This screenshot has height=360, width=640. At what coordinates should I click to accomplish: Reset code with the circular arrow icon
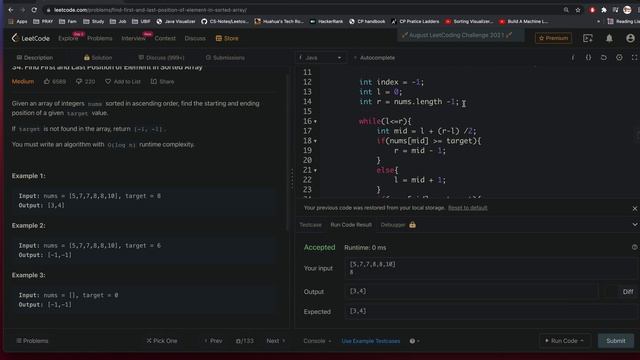tap(604, 58)
